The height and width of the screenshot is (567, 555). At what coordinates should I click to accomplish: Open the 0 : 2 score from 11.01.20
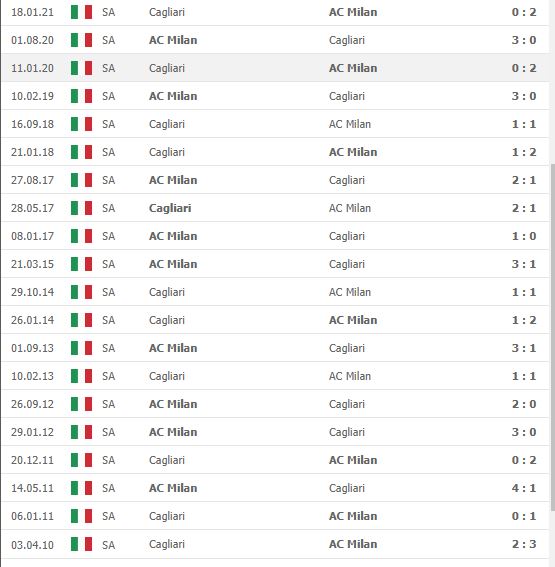coord(524,68)
